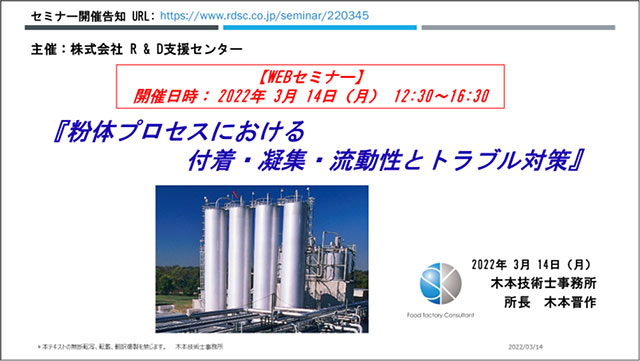640x361 pixels.
Task: Select the date 2022年 3月 14日(月) above office name
Action: (x=531, y=265)
